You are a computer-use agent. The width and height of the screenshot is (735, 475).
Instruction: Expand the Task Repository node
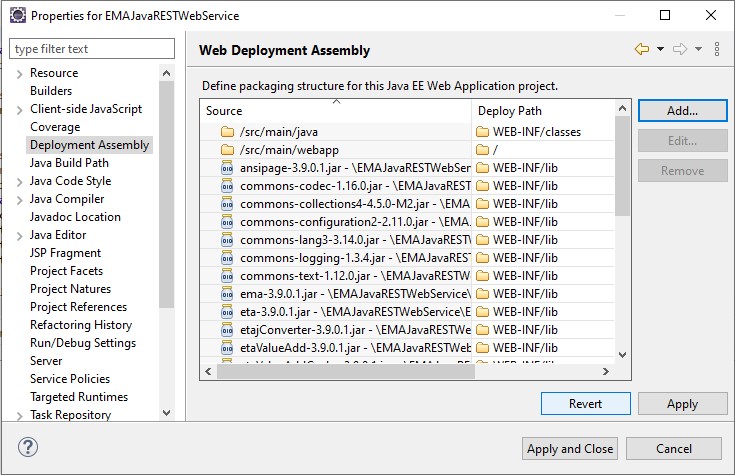[19, 415]
